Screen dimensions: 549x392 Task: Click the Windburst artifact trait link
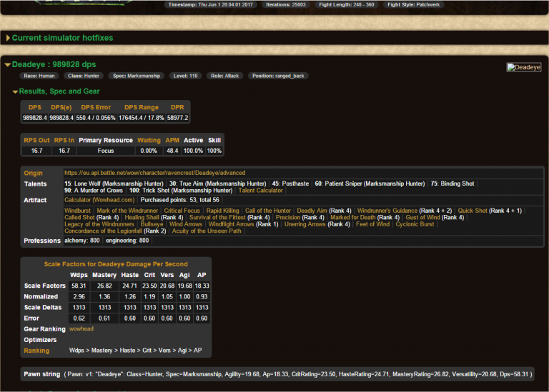tap(77, 211)
